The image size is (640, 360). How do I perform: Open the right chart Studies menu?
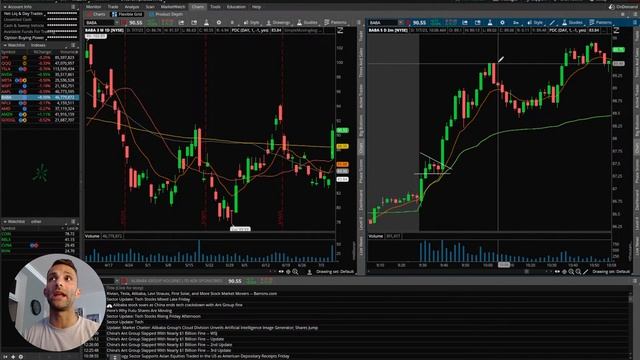point(573,22)
